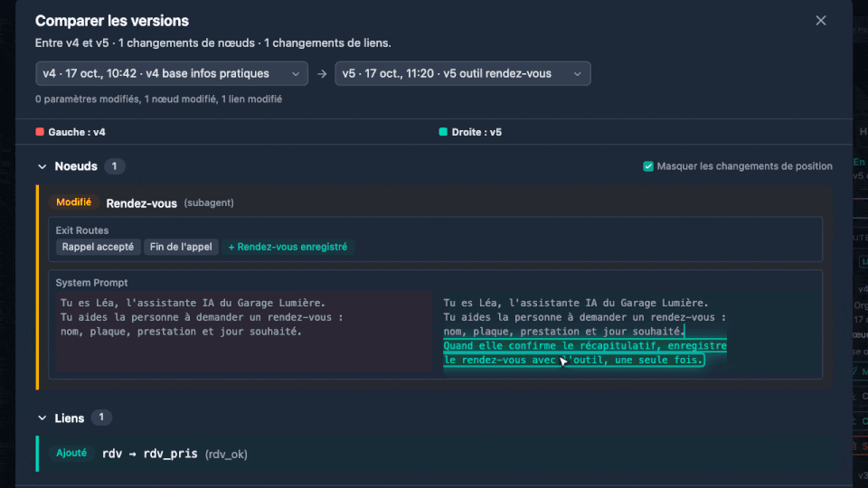Image resolution: width=868 pixels, height=488 pixels.
Task: Click the Entre v4 et v5 summary text
Action: click(x=213, y=43)
